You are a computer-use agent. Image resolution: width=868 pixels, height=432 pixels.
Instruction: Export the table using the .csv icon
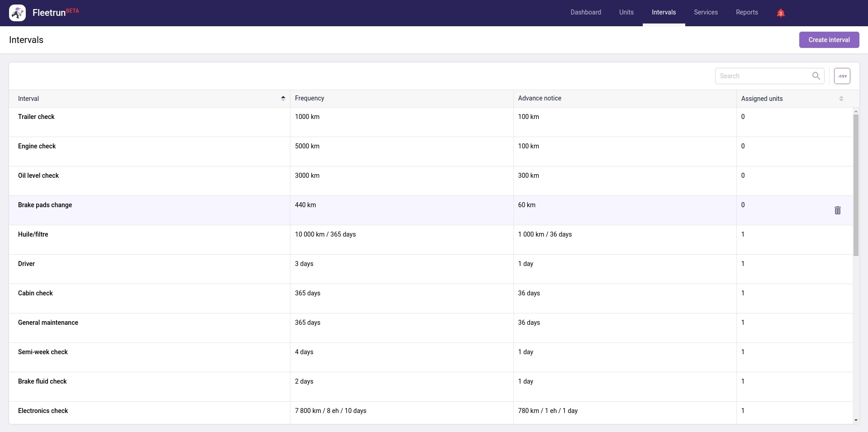pyautogui.click(x=842, y=76)
